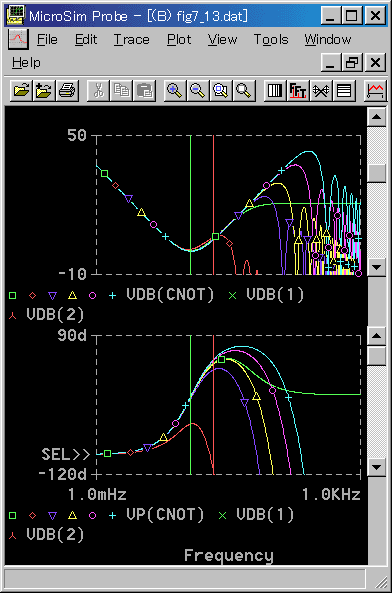Click the Probe document icon beside File
Image resolution: width=392 pixels, height=593 pixels.
point(18,39)
